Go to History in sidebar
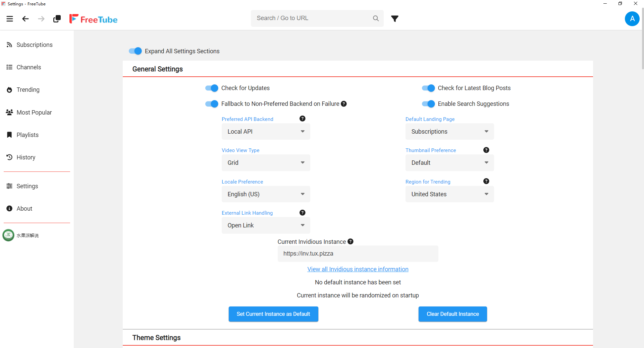The width and height of the screenshot is (644, 348). coord(26,157)
